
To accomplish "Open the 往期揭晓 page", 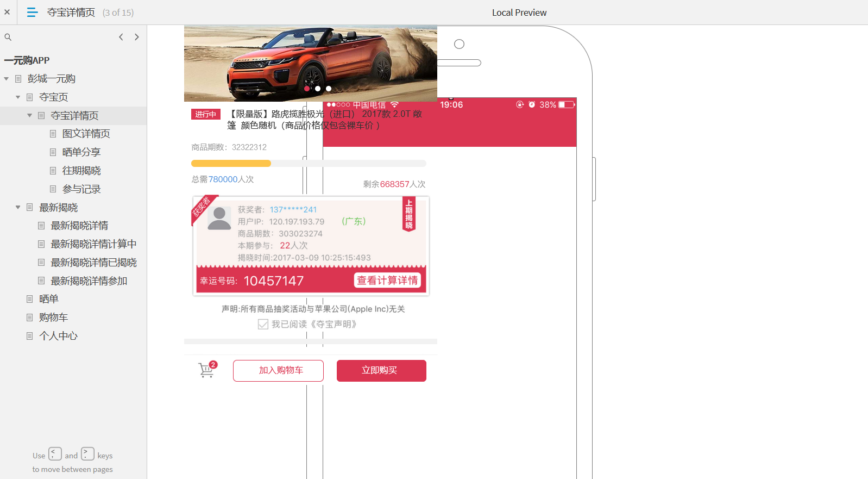I will pyautogui.click(x=81, y=171).
